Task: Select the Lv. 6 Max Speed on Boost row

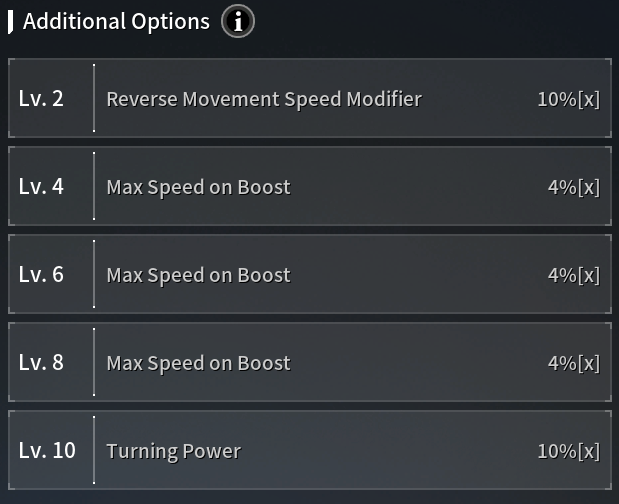Action: click(310, 274)
